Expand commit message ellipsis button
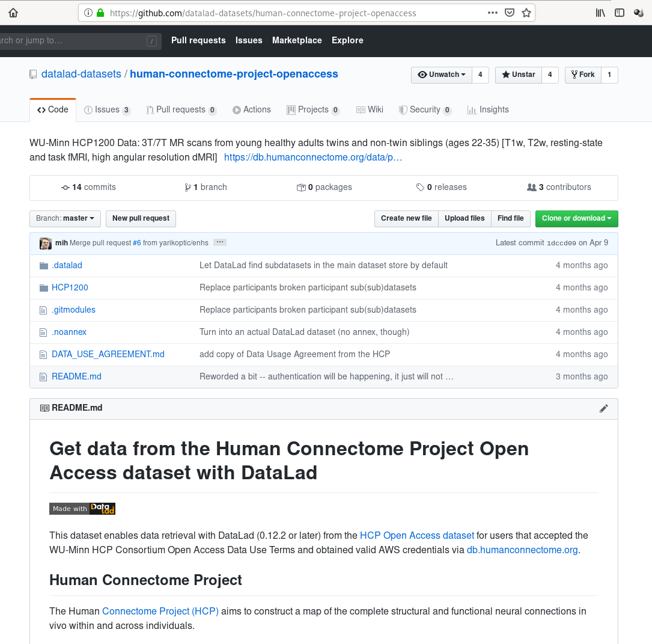Image resolution: width=652 pixels, height=644 pixels. (x=220, y=242)
